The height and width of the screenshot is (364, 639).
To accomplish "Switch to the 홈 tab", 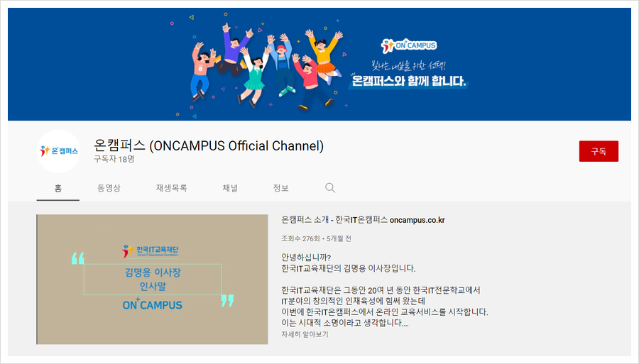I will (x=58, y=188).
